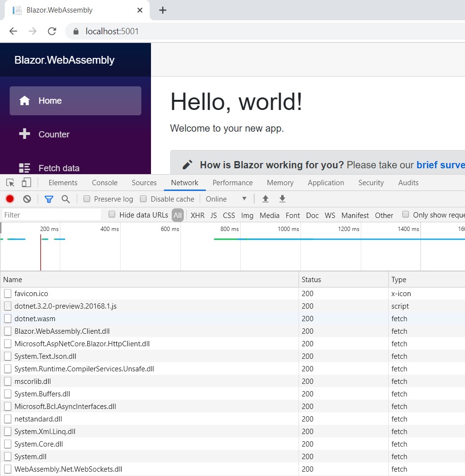Viewport: 465px width, 476px height.
Task: Select the Network tab
Action: [x=185, y=183]
